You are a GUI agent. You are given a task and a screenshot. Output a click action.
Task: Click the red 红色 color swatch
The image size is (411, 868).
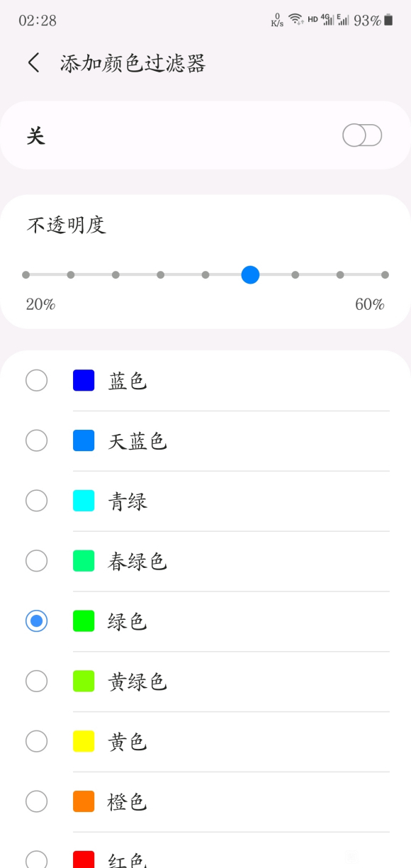(84, 859)
